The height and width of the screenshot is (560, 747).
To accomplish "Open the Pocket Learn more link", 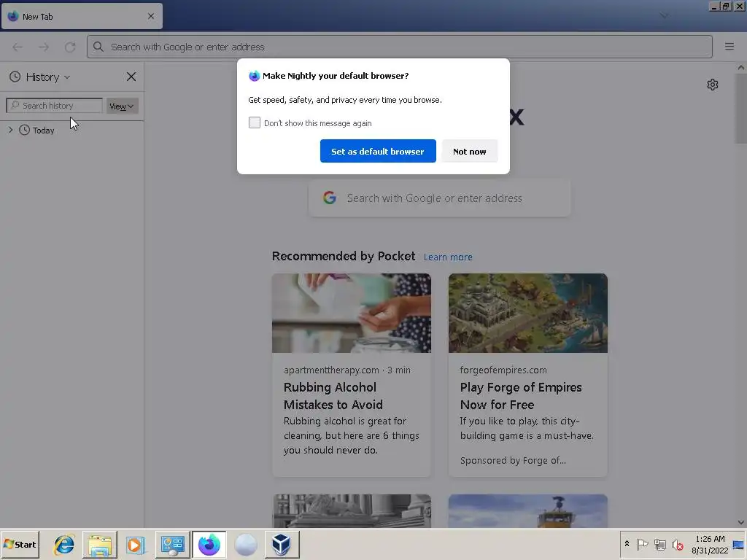I will click(x=448, y=257).
